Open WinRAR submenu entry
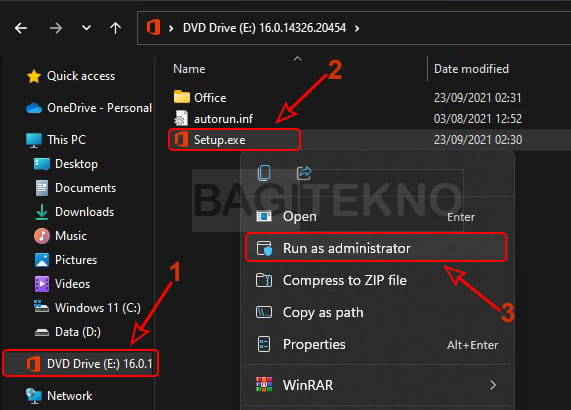The height and width of the screenshot is (410, 571). click(377, 385)
